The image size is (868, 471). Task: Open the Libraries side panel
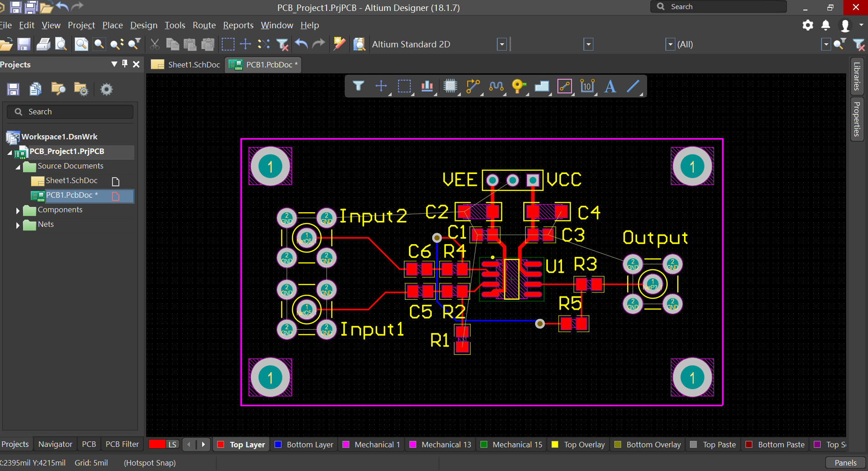(x=857, y=77)
